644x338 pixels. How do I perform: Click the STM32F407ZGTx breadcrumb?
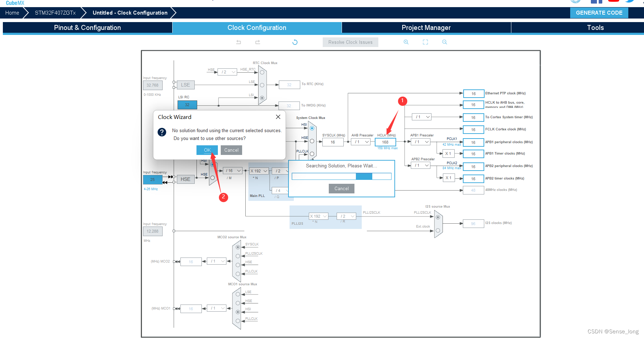click(55, 13)
